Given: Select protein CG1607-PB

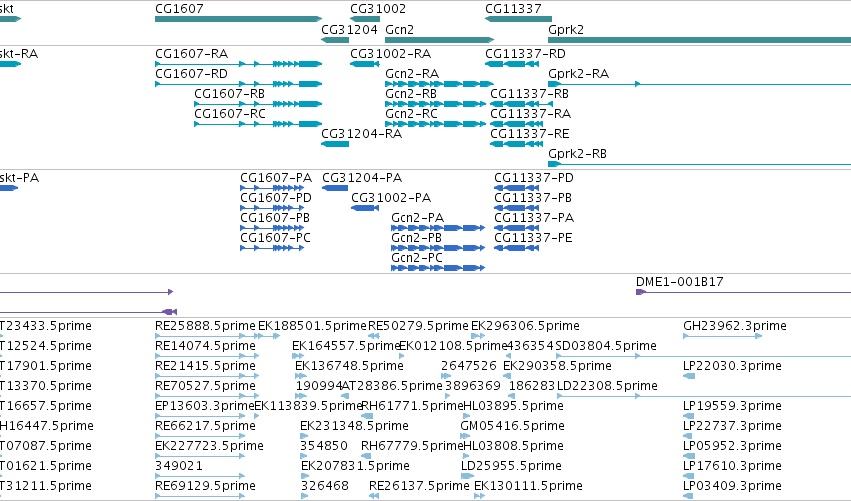Looking at the screenshot, I should click(272, 228).
